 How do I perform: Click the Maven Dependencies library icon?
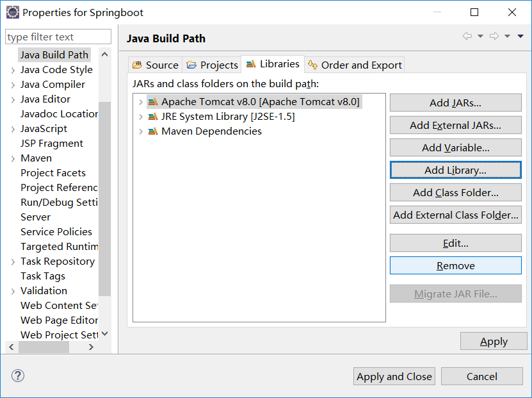point(153,131)
